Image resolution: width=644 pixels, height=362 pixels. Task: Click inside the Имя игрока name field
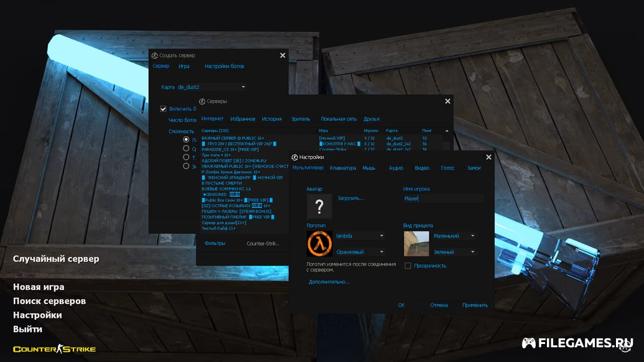(x=443, y=198)
